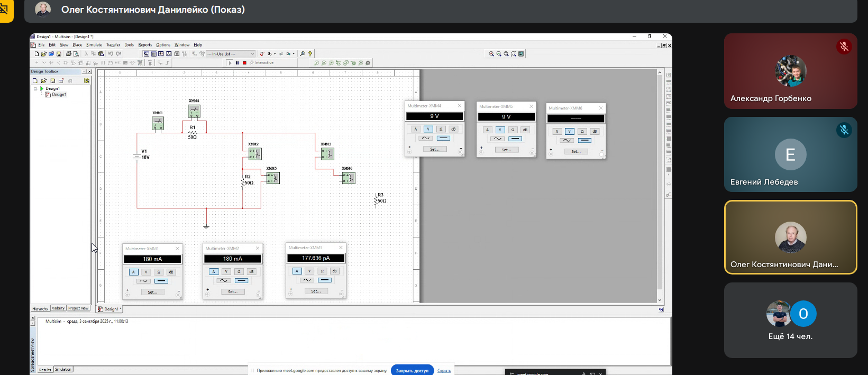This screenshot has height=375, width=868.
Task: Select AC waveform mode on Multimeter-XMM1
Action: pos(143,281)
